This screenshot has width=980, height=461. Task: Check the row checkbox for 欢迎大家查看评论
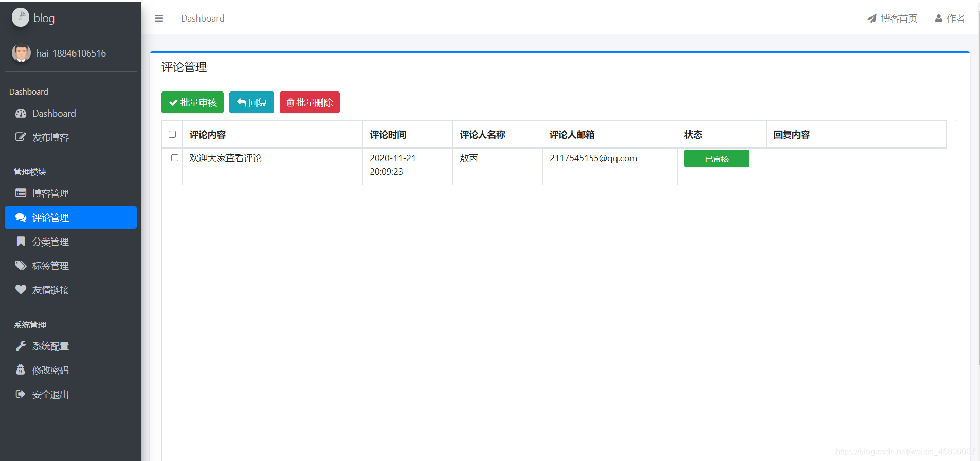click(175, 158)
